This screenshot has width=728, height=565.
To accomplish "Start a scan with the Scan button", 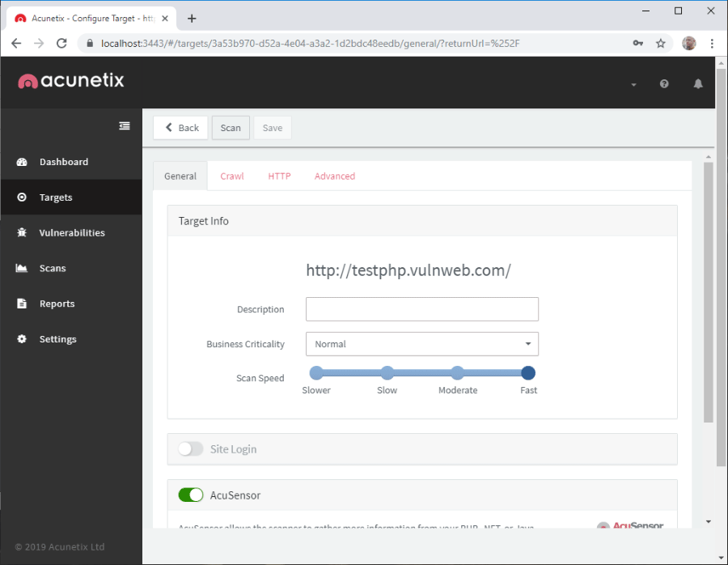I will coord(231,128).
